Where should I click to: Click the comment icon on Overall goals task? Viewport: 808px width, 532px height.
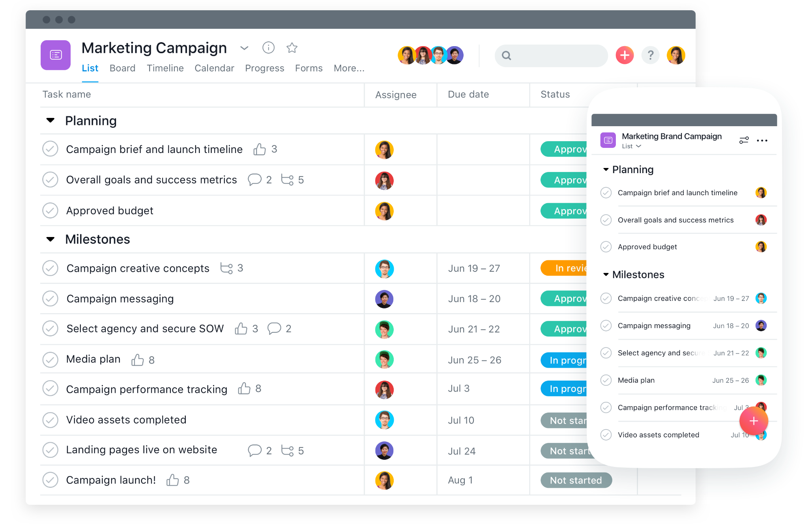tap(254, 179)
